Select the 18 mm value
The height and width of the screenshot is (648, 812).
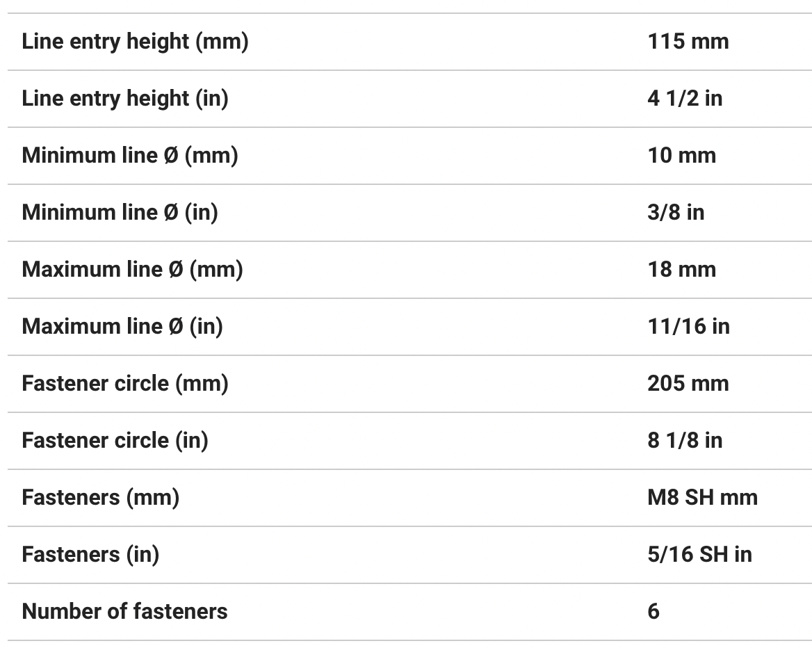point(681,270)
